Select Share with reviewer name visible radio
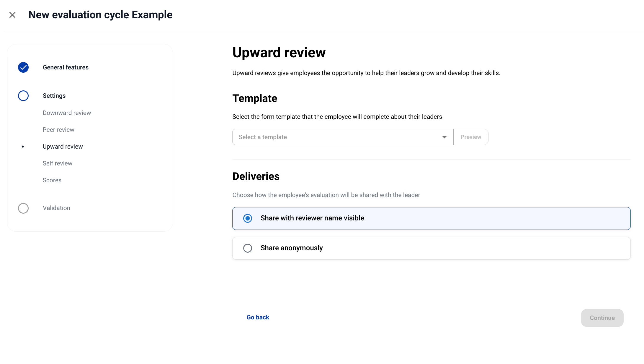This screenshot has height=364, width=644. tap(248, 218)
